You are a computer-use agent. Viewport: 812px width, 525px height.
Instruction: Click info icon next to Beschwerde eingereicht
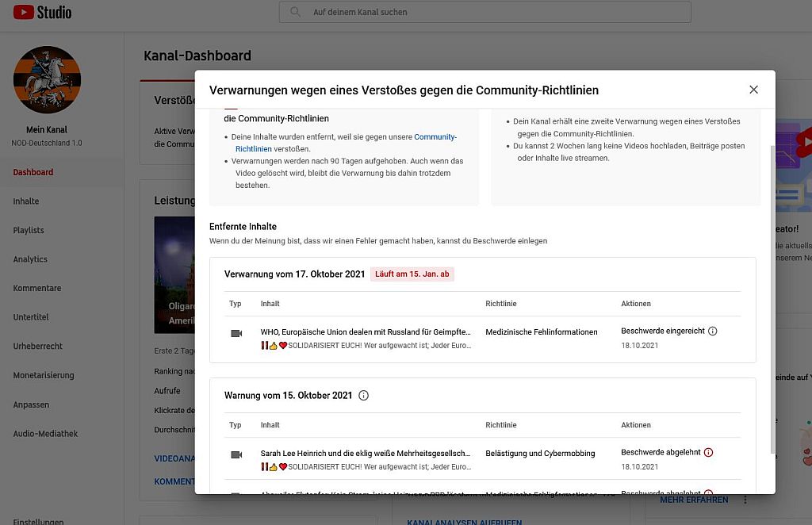pyautogui.click(x=712, y=331)
